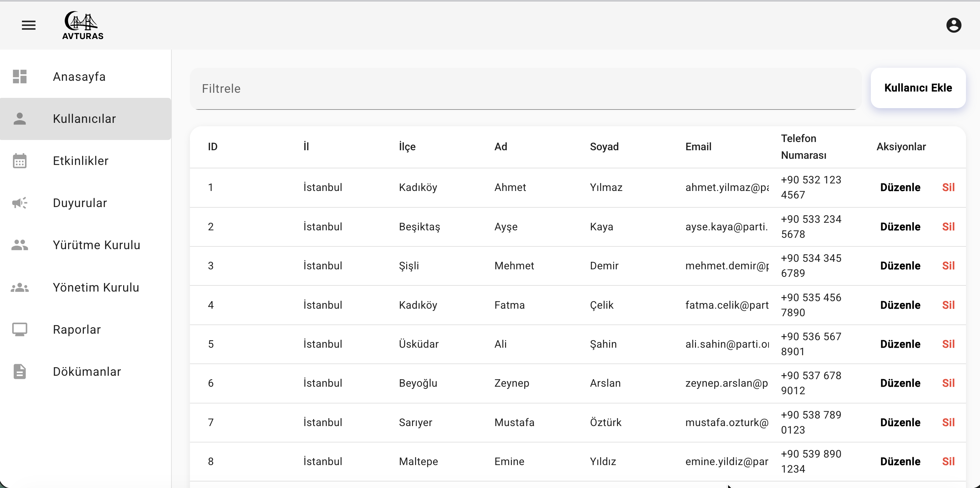Open the Raporlar menu item
980x488 pixels.
coord(77,330)
